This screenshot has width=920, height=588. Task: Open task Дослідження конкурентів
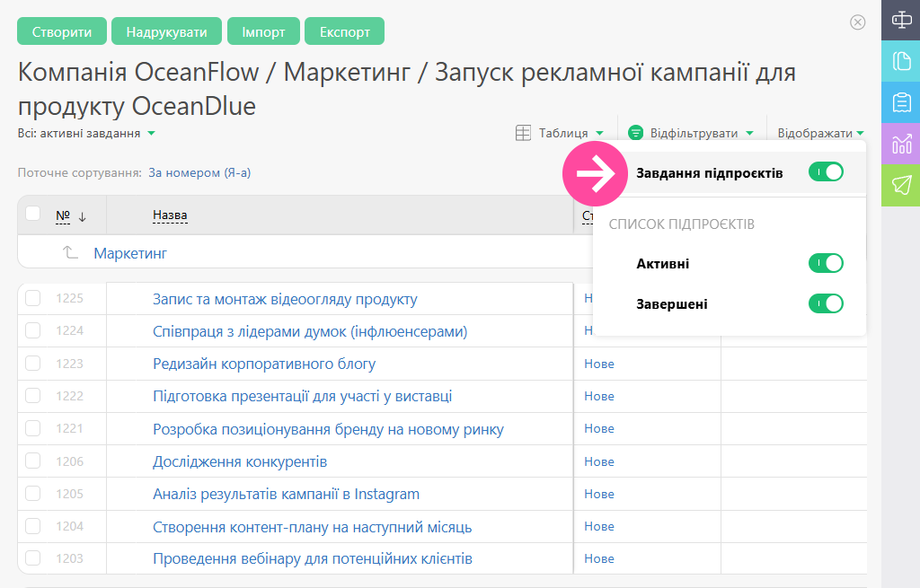(240, 462)
